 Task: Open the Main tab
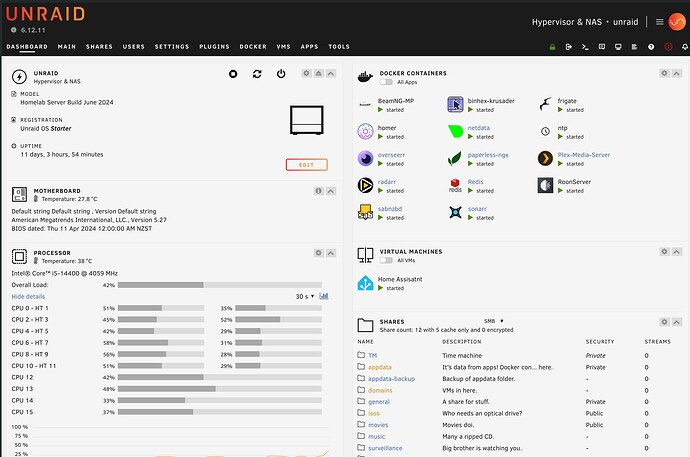tap(66, 47)
